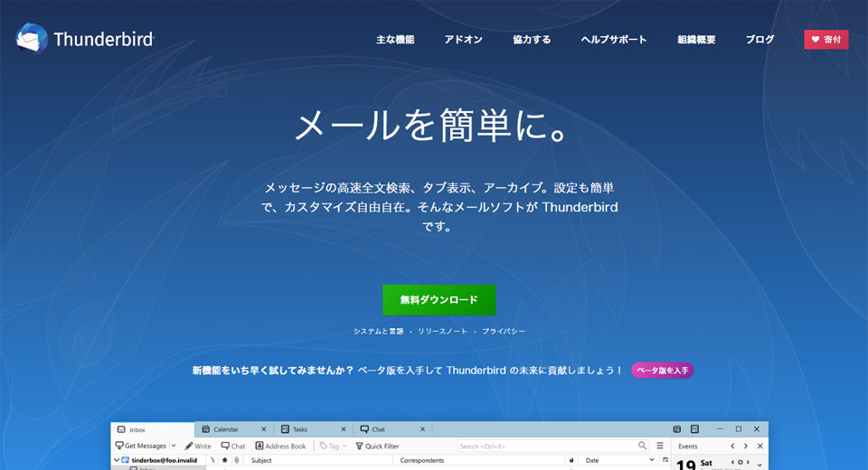Collapse the tinderbox@foo.invalid account
The height and width of the screenshot is (470, 868).
[x=117, y=460]
